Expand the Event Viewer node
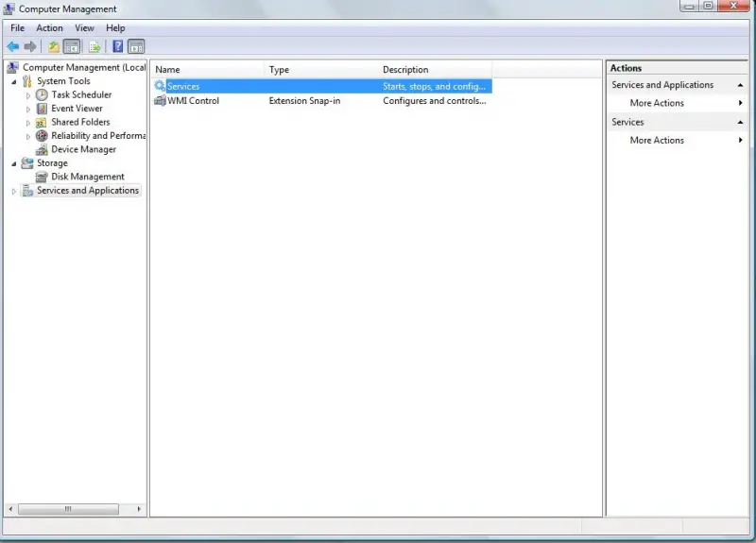Screen dimensions: 756x543 [x=28, y=110]
